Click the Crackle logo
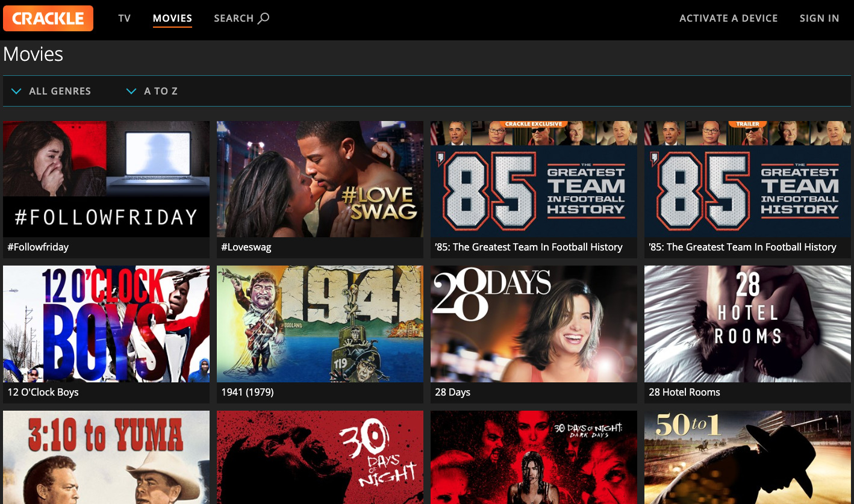The image size is (854, 504). (x=48, y=18)
